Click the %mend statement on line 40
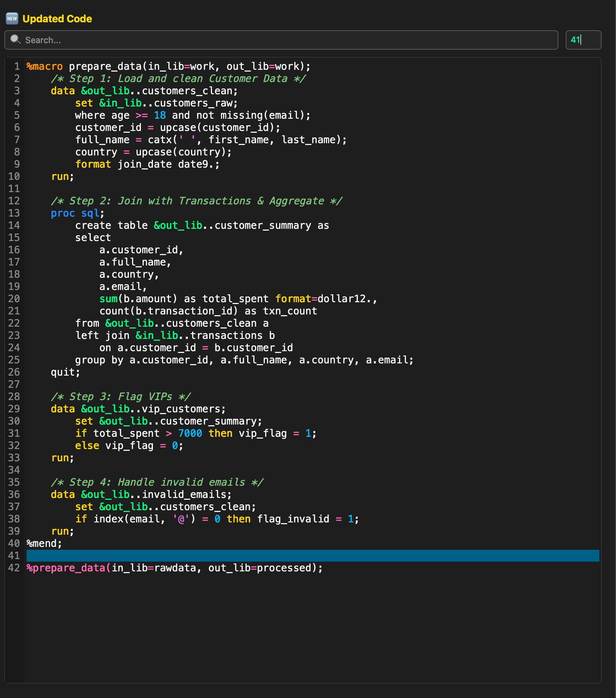This screenshot has height=698, width=616. click(42, 543)
